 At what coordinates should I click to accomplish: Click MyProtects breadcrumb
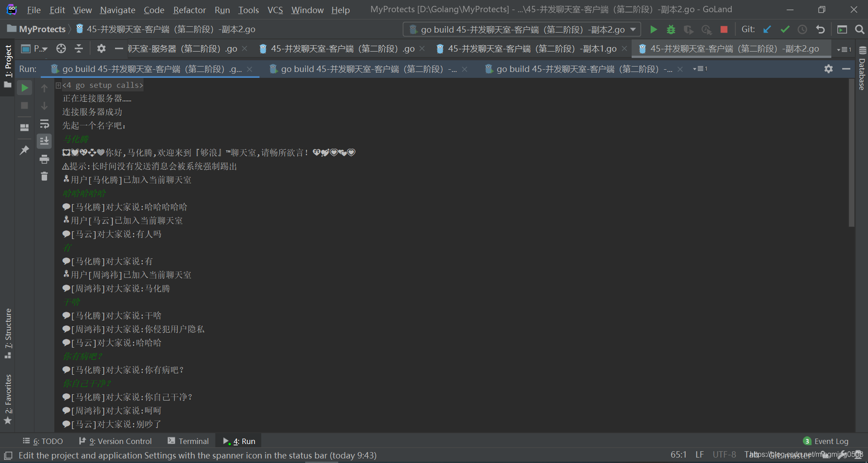(37, 29)
